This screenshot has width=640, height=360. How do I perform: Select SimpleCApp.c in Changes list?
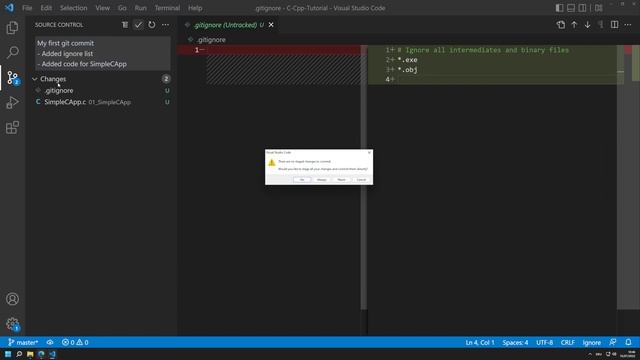point(102,102)
